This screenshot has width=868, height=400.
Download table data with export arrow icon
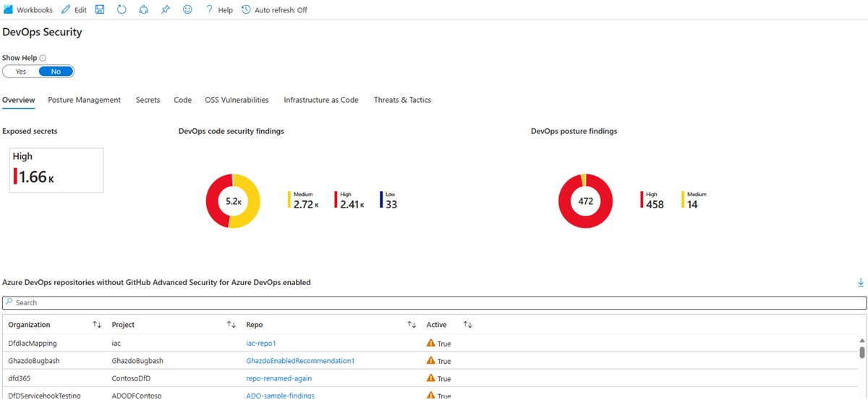point(861,282)
